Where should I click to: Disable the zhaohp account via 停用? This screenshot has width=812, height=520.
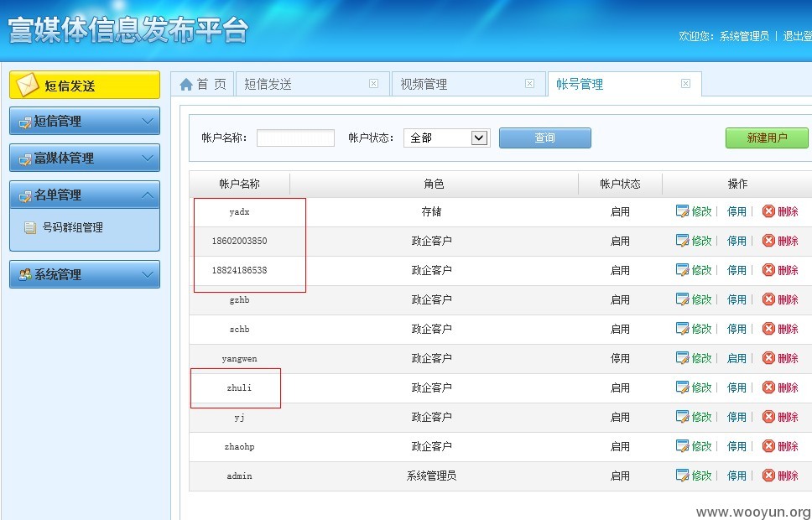pyautogui.click(x=737, y=446)
